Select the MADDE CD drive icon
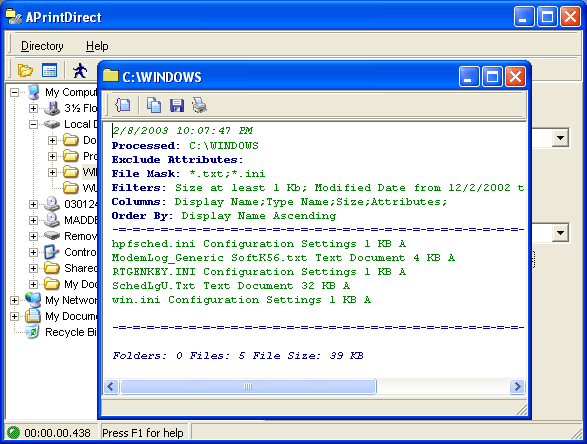The height and width of the screenshot is (444, 587). (52, 220)
